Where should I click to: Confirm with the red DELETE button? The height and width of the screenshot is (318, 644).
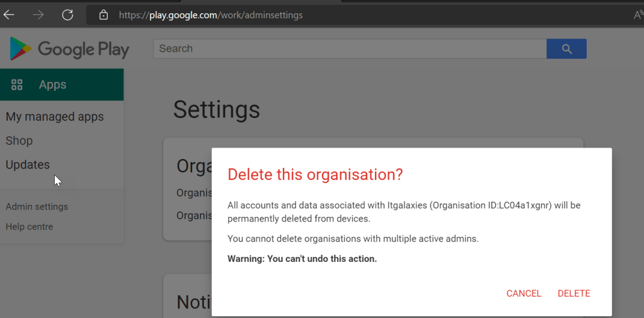click(x=573, y=293)
